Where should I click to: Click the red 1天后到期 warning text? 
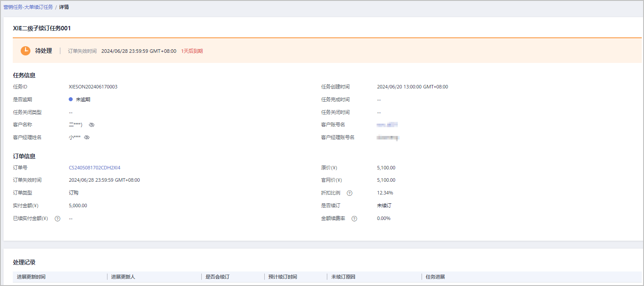(x=192, y=51)
